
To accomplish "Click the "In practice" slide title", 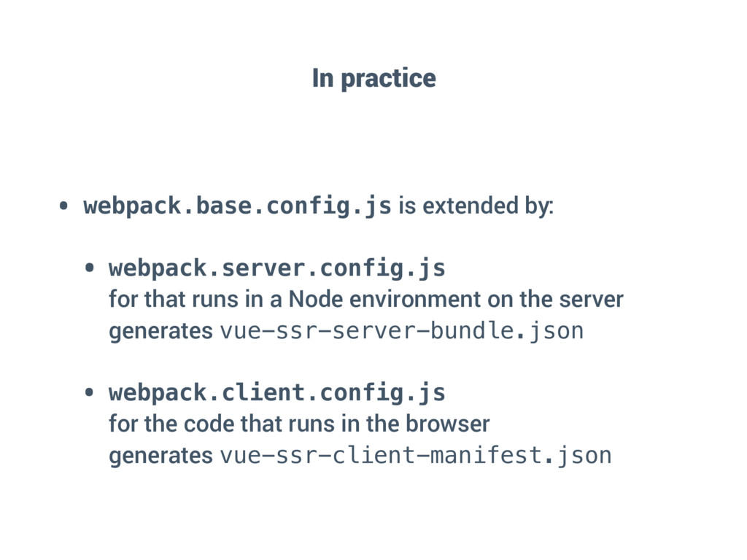I will (374, 78).
